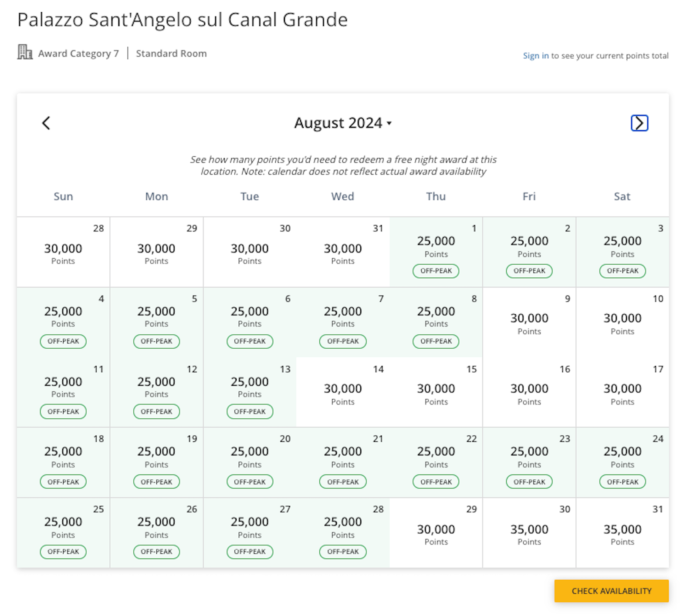The width and height of the screenshot is (697, 616).
Task: Click the hotel building icon beside Award Category 7
Action: coord(25,52)
